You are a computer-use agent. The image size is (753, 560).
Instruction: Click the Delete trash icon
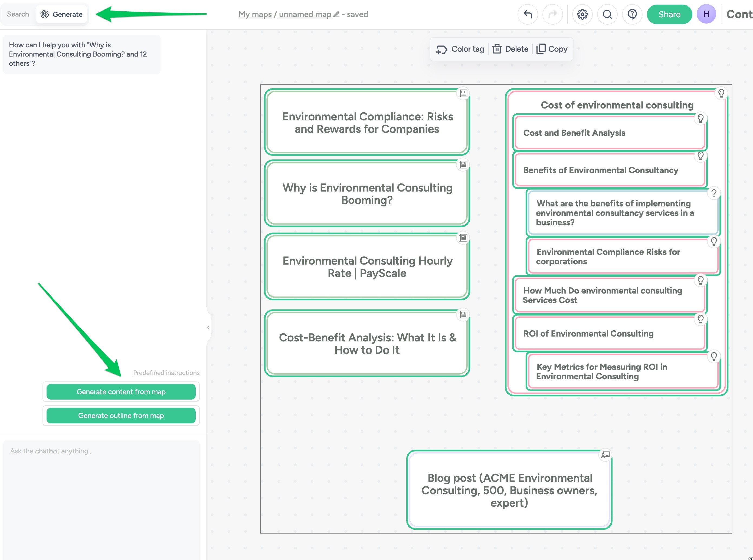pyautogui.click(x=497, y=49)
